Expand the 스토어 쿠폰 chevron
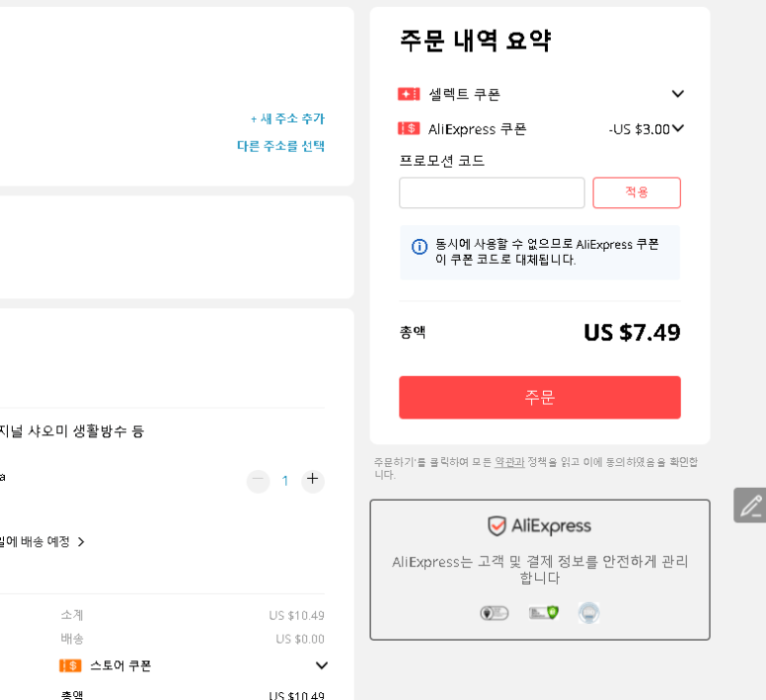This screenshot has width=766, height=700. click(x=321, y=665)
